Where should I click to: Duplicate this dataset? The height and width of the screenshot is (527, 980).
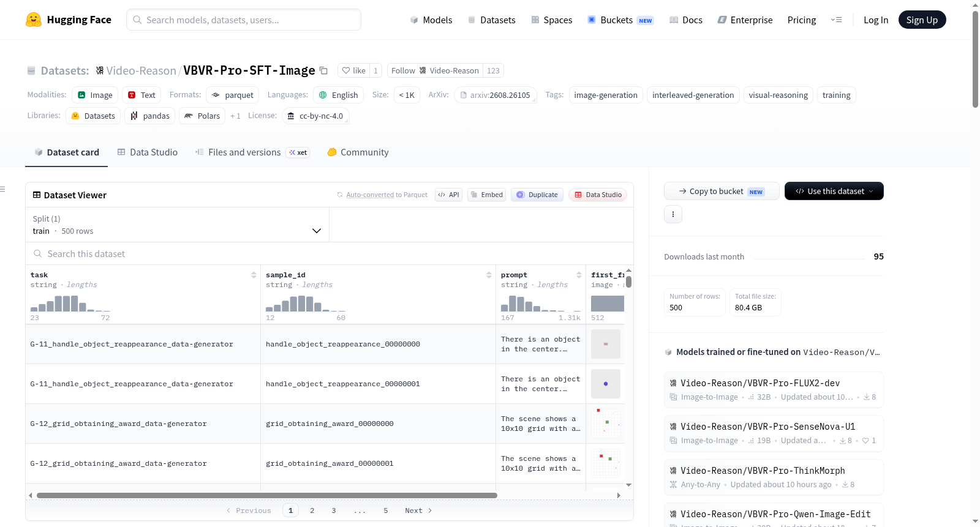click(x=537, y=195)
